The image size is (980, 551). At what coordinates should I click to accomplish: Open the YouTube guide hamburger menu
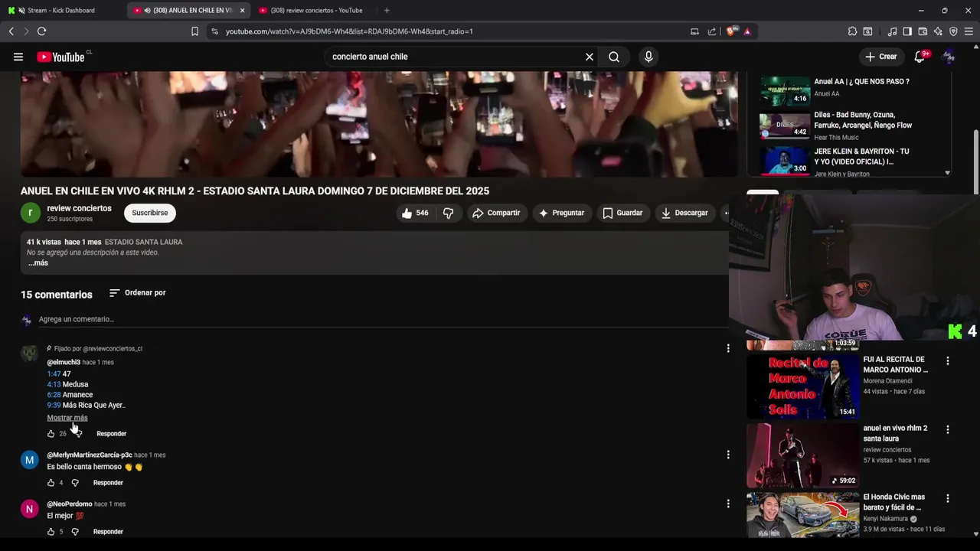click(x=18, y=57)
